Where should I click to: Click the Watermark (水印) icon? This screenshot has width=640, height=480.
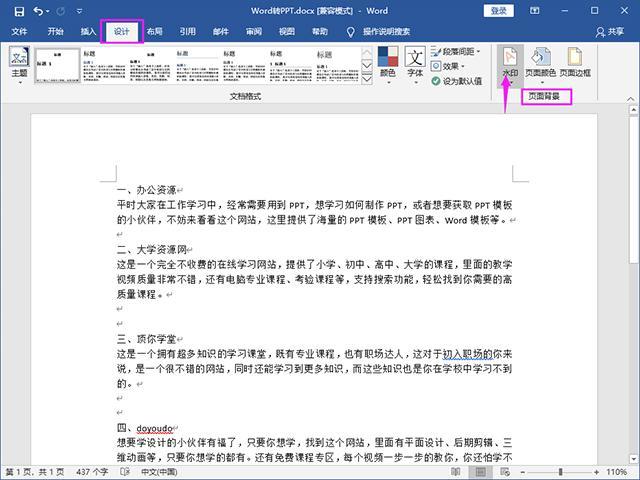[510, 57]
